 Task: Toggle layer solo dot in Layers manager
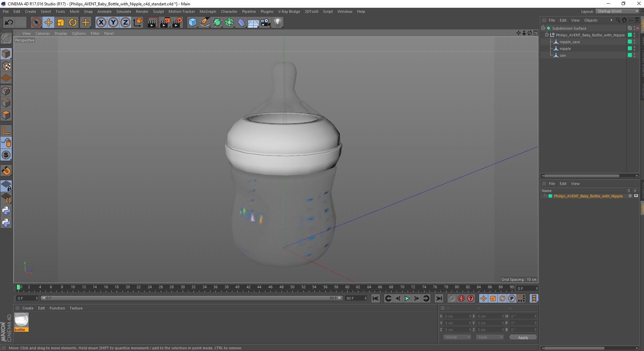[630, 196]
